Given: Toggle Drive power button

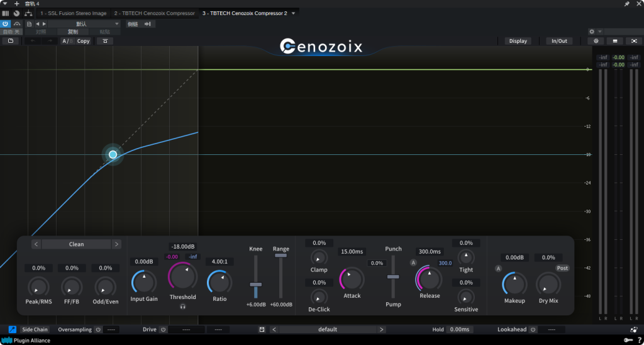Looking at the screenshot, I should click(x=163, y=329).
